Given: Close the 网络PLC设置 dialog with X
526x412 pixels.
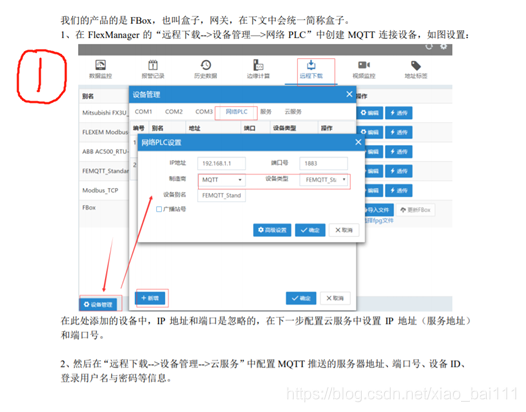Looking at the screenshot, I should tap(358, 142).
